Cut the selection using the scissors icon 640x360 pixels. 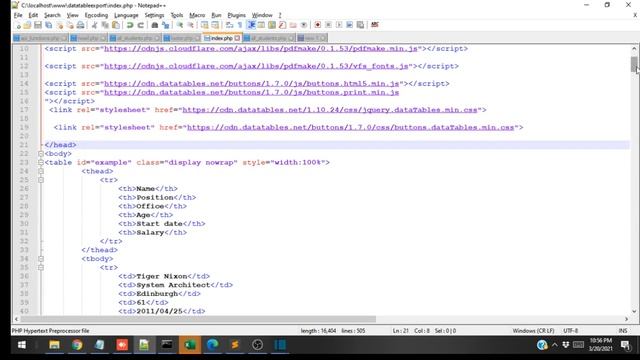tap(94, 25)
